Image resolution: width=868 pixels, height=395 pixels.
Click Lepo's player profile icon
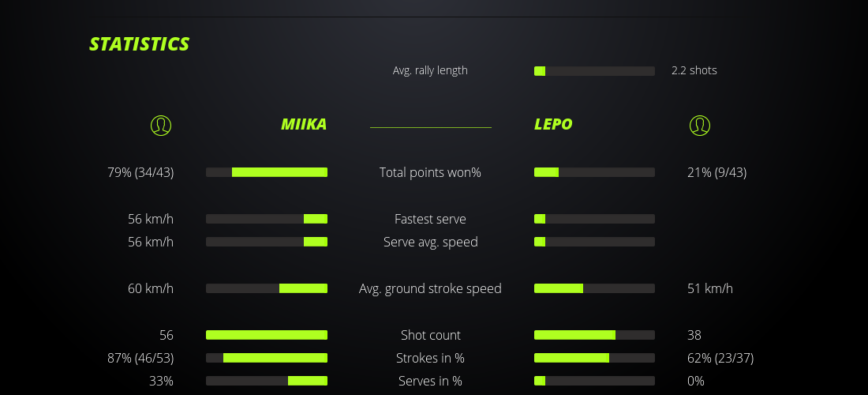click(x=699, y=125)
